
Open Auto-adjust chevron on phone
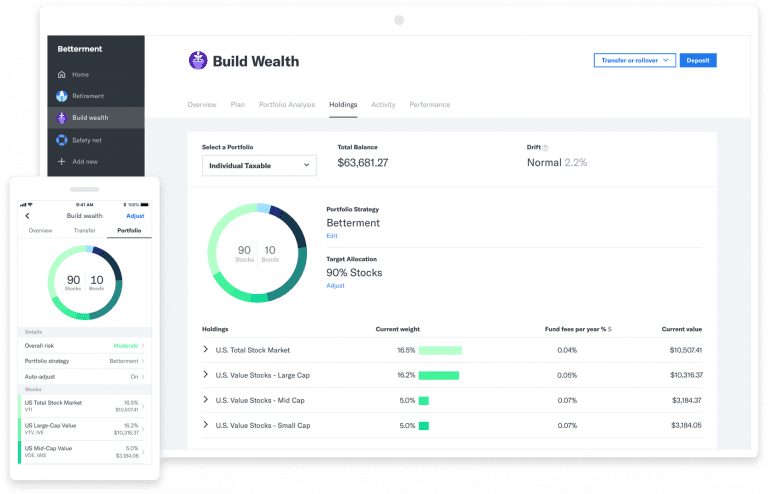pos(143,376)
